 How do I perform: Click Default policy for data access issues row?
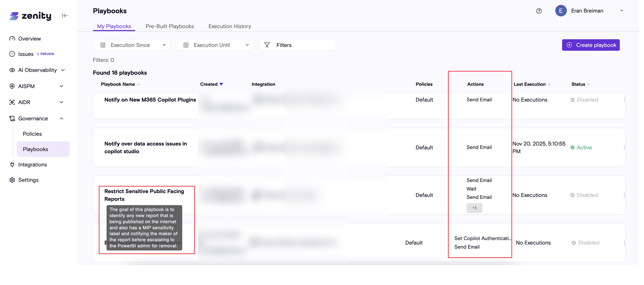pyautogui.click(x=424, y=148)
